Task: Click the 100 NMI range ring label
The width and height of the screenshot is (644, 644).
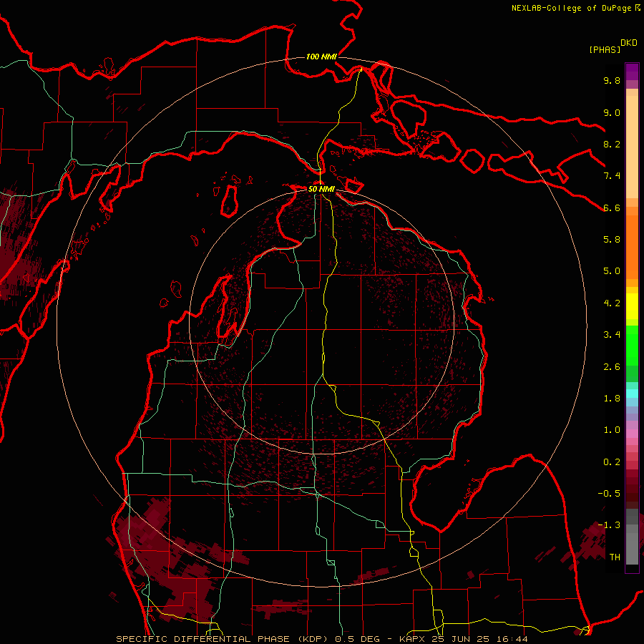Action: coord(321,57)
